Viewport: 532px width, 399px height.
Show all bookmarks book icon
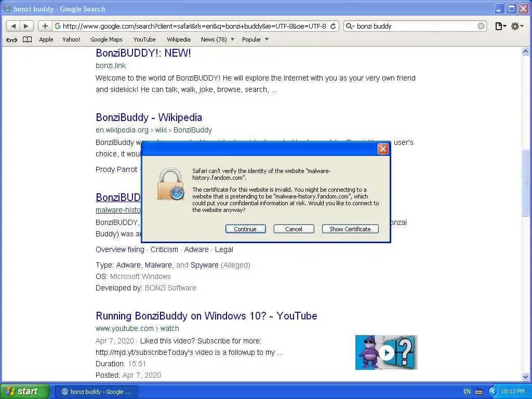point(27,39)
